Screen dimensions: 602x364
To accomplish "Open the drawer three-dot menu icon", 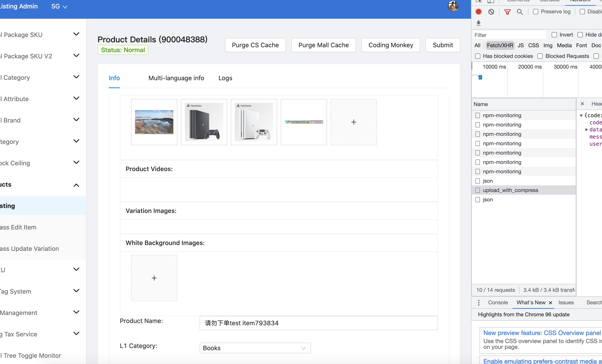I will pyautogui.click(x=479, y=303).
